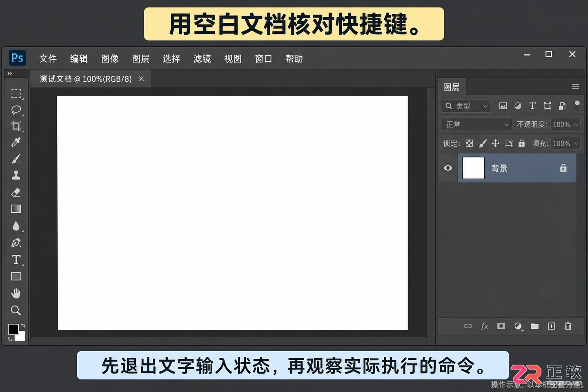Select the Brush tool
This screenshot has width=588, height=392.
click(x=16, y=159)
